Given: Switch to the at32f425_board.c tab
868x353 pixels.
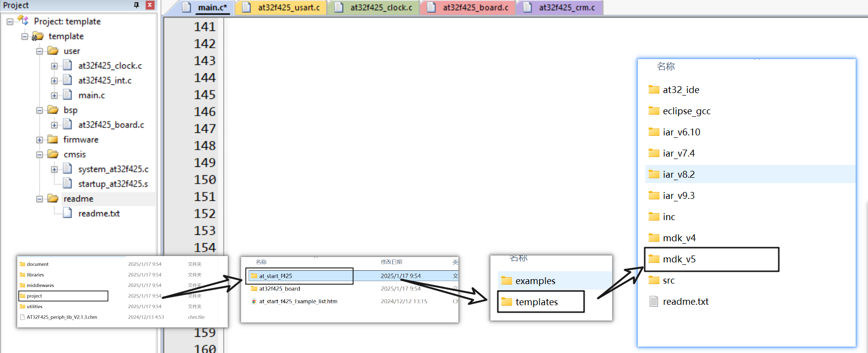Looking at the screenshot, I should (468, 7).
